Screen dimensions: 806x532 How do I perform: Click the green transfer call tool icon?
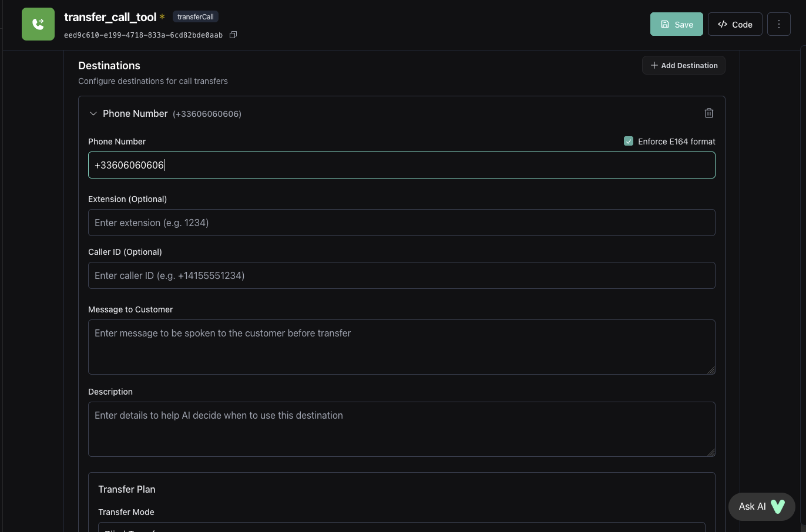pos(38,24)
